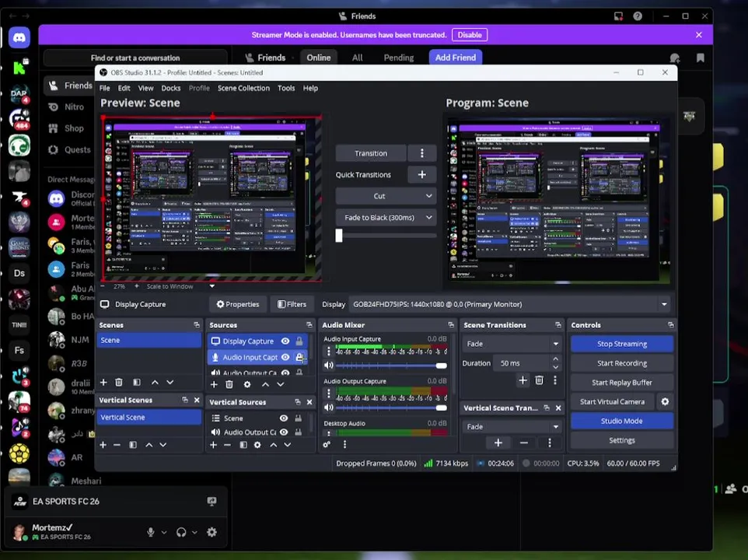Viewport: 748px width, 560px height.
Task: Open Discord home from the server sidebar
Action: pos(19,37)
